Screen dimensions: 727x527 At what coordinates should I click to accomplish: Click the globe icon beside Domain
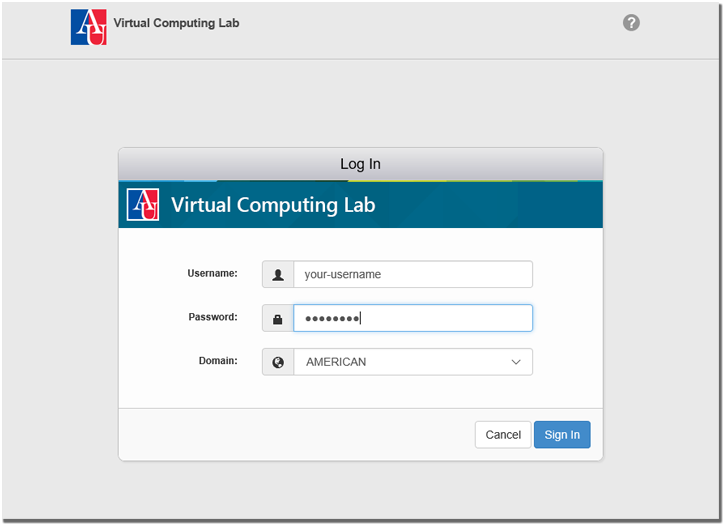point(278,362)
